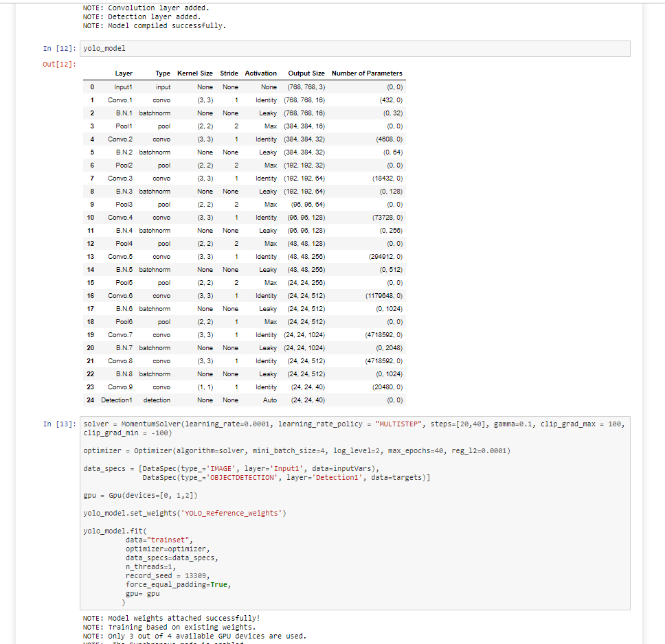Select the Convo.4 layer cell
The height and width of the screenshot is (644, 665).
point(120,218)
